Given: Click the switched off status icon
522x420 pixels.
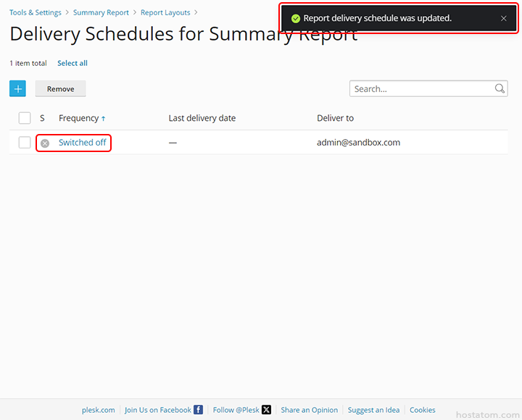Looking at the screenshot, I should 45,143.
